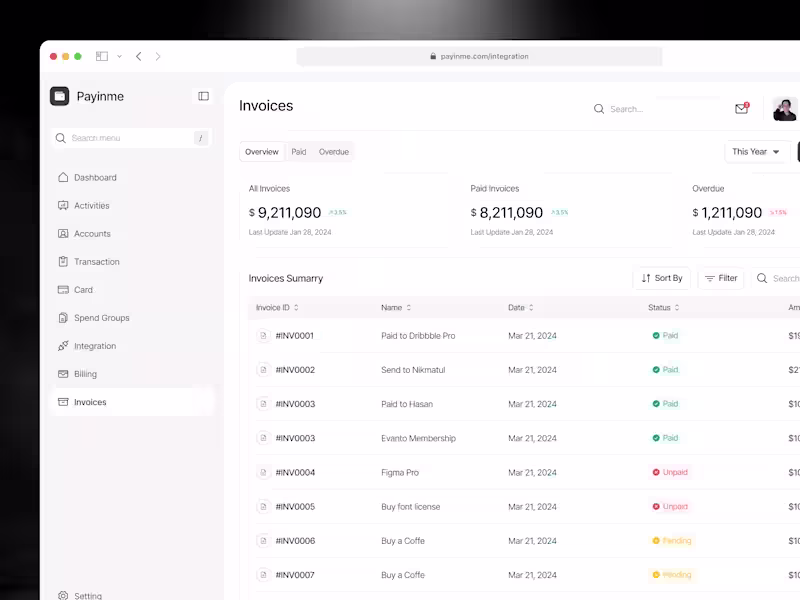The width and height of the screenshot is (800, 600).
Task: Switch to the Paid tab
Action: [299, 152]
